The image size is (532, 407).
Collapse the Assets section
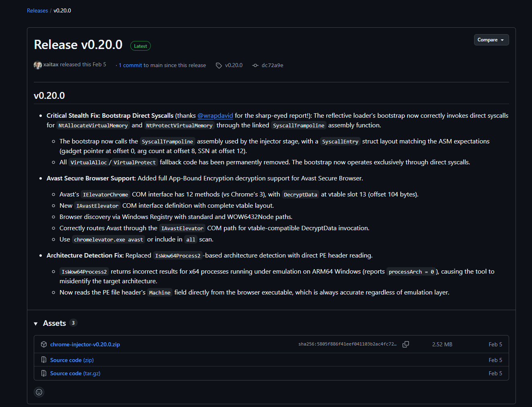[36, 323]
